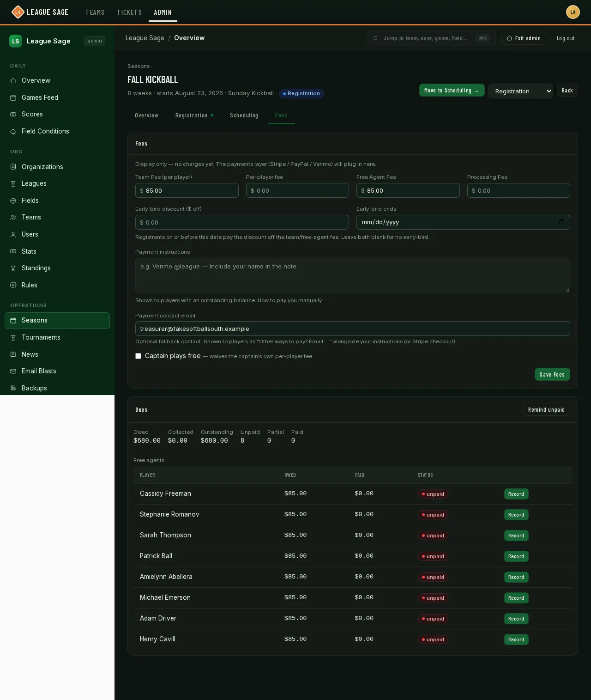Screen dimensions: 591x700
Task: Click the Remind unpaid button
Action: point(546,409)
